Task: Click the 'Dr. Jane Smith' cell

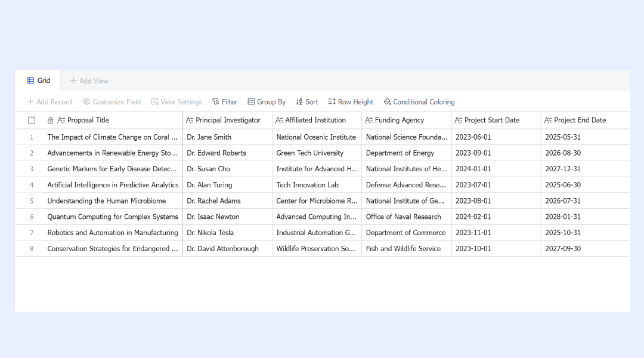Action: click(228, 137)
